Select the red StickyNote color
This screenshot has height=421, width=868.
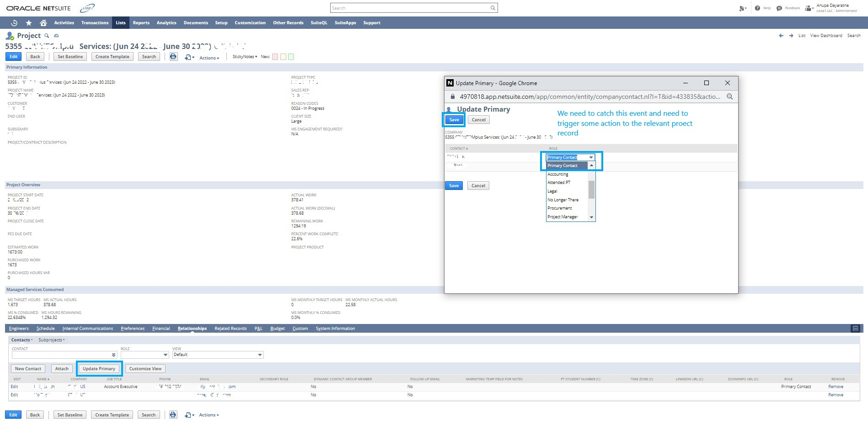click(275, 57)
